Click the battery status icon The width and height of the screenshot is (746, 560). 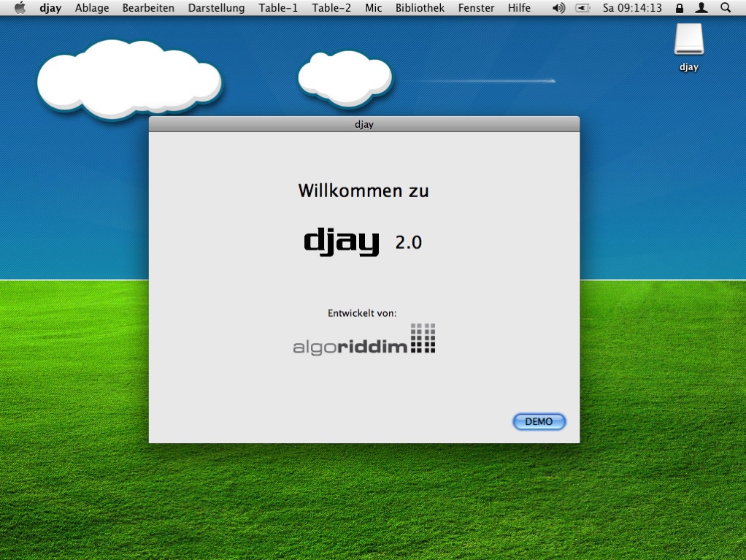tap(582, 7)
